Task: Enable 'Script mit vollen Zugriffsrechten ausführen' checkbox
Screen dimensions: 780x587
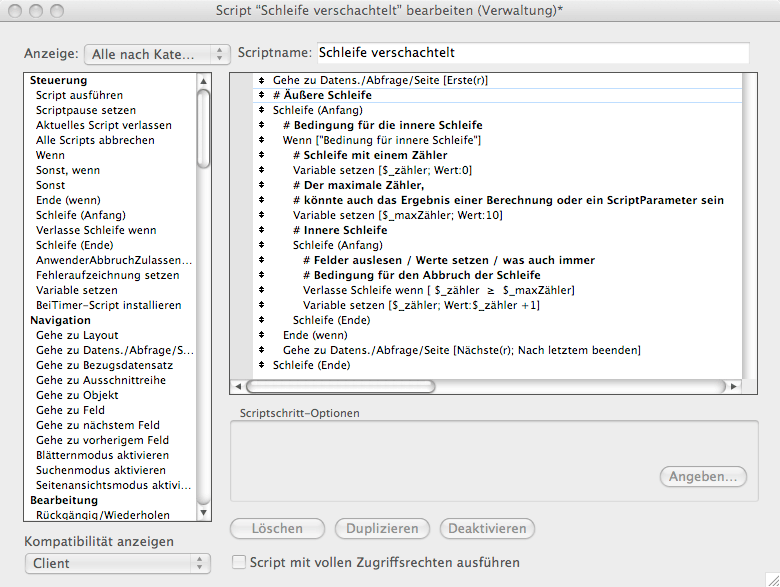Action: click(239, 563)
